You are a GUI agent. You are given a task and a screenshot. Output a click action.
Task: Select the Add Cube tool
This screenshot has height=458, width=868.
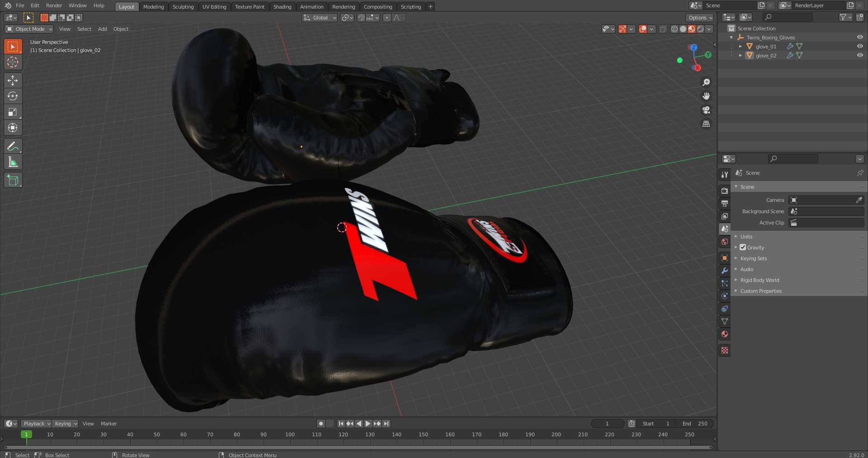coord(13,180)
